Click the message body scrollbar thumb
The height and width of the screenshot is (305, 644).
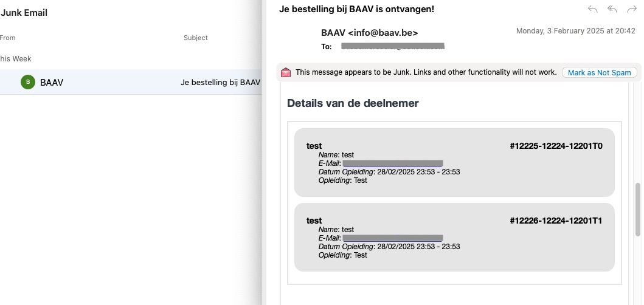[638, 210]
